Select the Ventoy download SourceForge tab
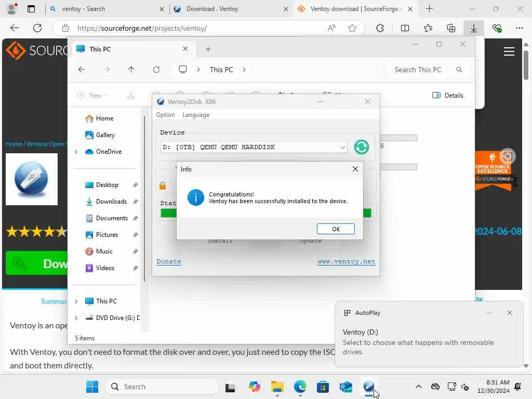Viewport: 532px width, 399px height. coord(354,9)
